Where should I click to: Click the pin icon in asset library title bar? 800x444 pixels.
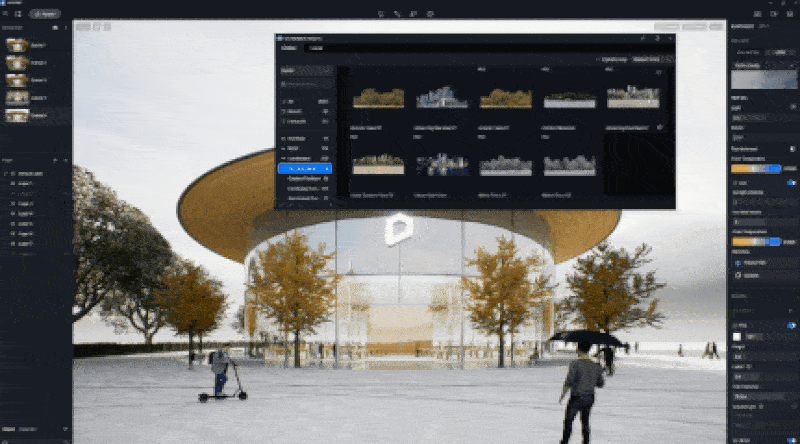(x=643, y=39)
